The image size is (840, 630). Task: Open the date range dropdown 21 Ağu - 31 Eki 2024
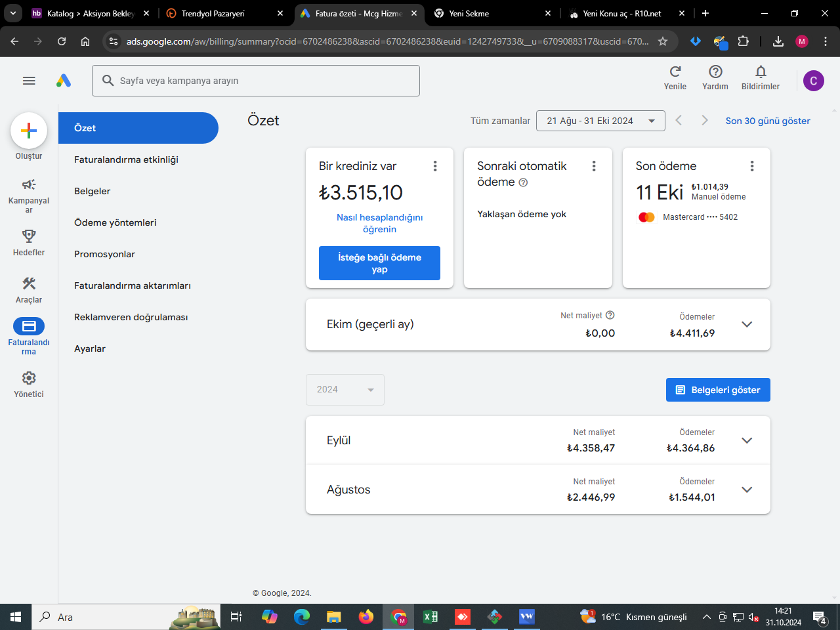point(600,121)
